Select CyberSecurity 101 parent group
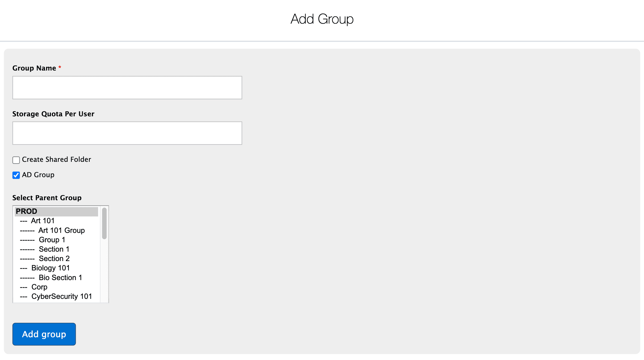Viewport: 644px width, 360px height. tap(61, 296)
